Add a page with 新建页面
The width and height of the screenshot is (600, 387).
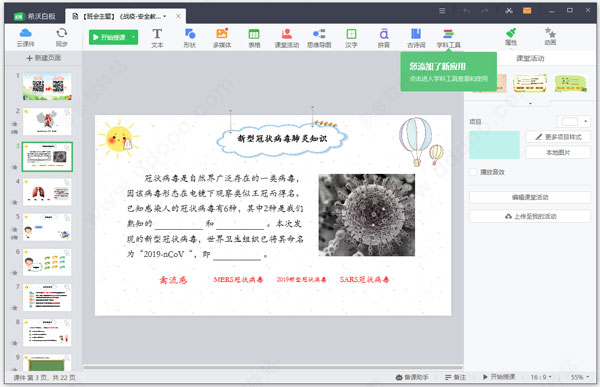[x=43, y=58]
